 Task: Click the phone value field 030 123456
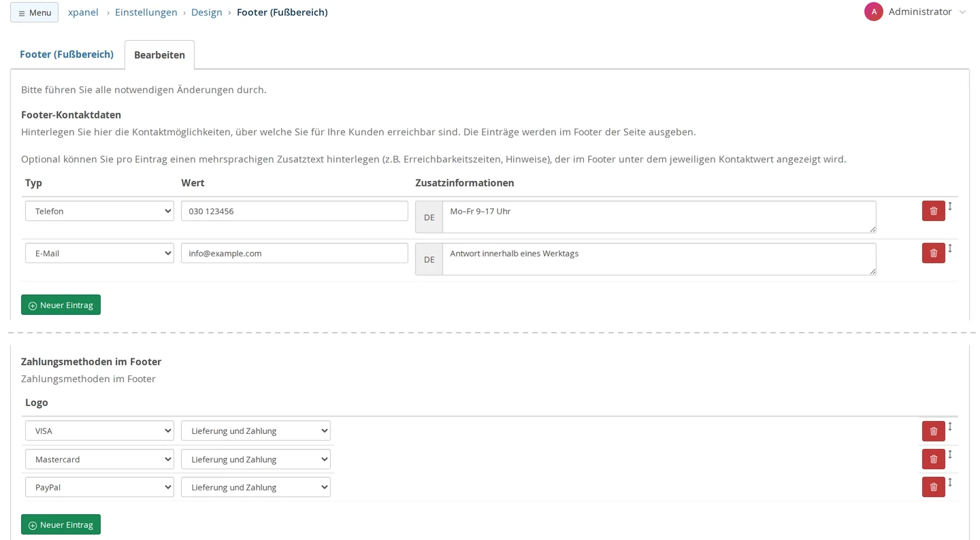click(x=295, y=211)
